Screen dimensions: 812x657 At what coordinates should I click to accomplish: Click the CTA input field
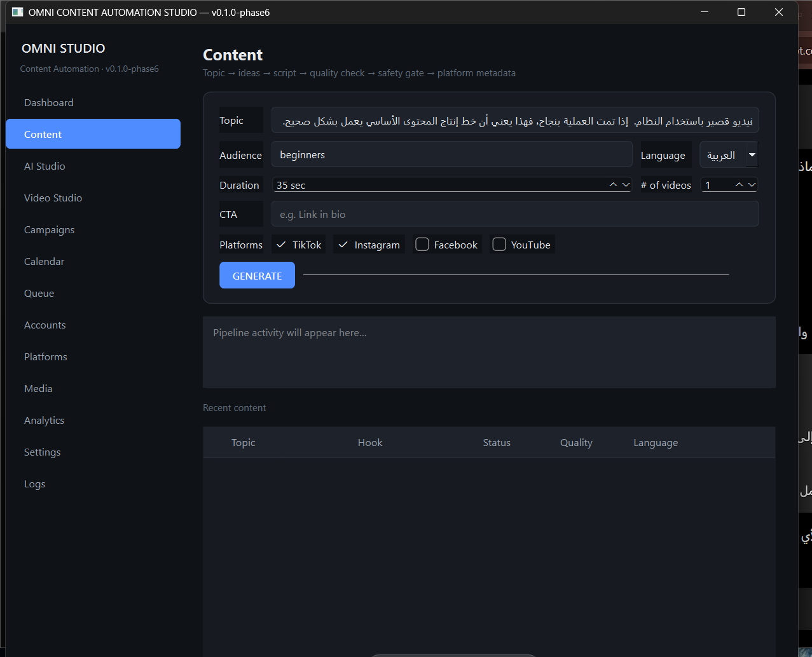515,214
